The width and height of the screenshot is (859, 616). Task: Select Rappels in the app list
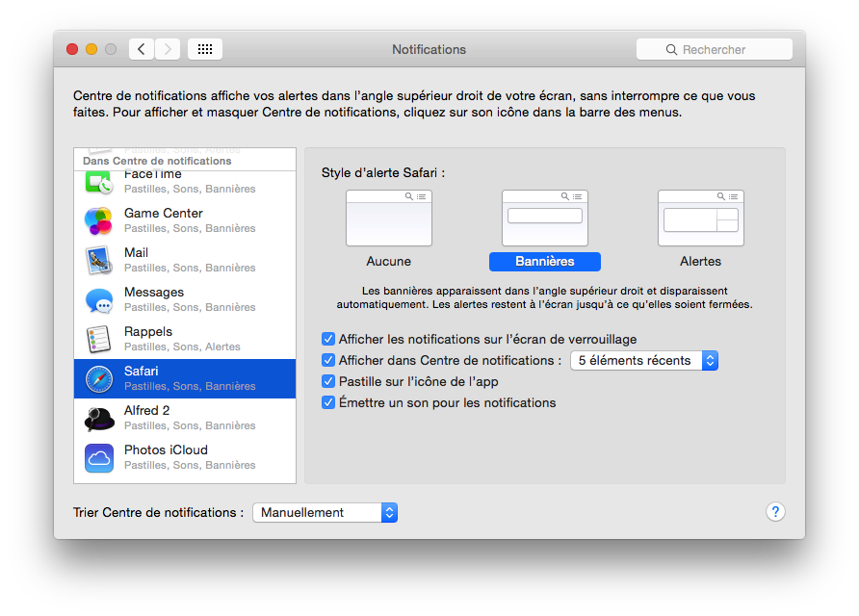pyautogui.click(x=185, y=339)
